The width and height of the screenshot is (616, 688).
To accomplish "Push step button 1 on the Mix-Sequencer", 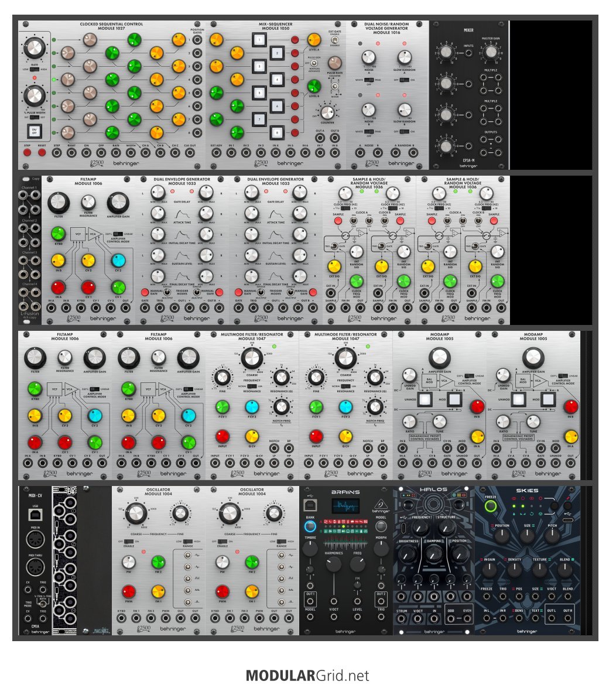I will coord(259,39).
